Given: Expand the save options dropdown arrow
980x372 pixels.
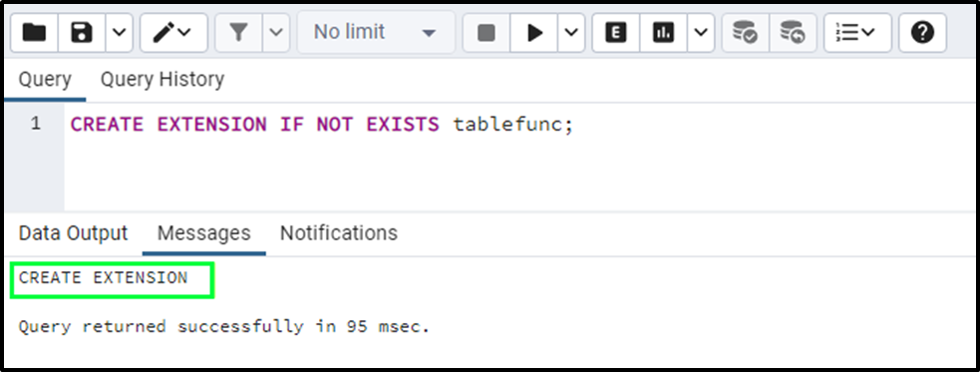Looking at the screenshot, I should tap(120, 33).
